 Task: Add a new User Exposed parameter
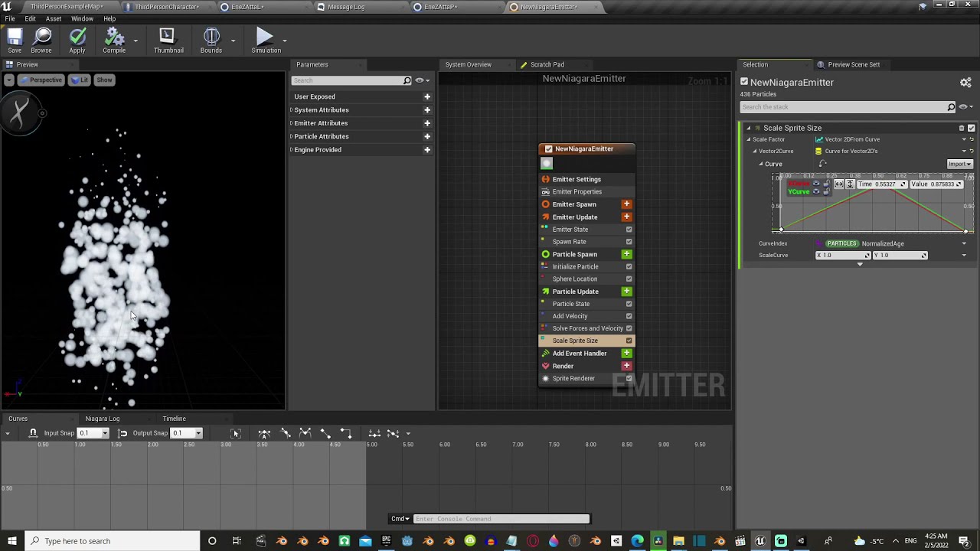point(427,97)
